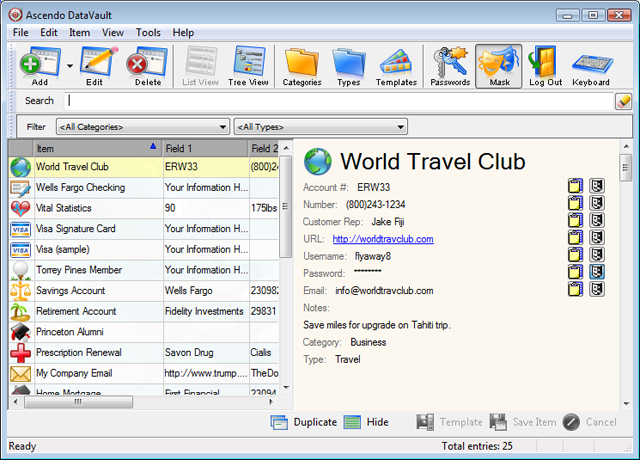Copy the Password field to clipboard
This screenshot has height=460, width=640.
coord(575,272)
